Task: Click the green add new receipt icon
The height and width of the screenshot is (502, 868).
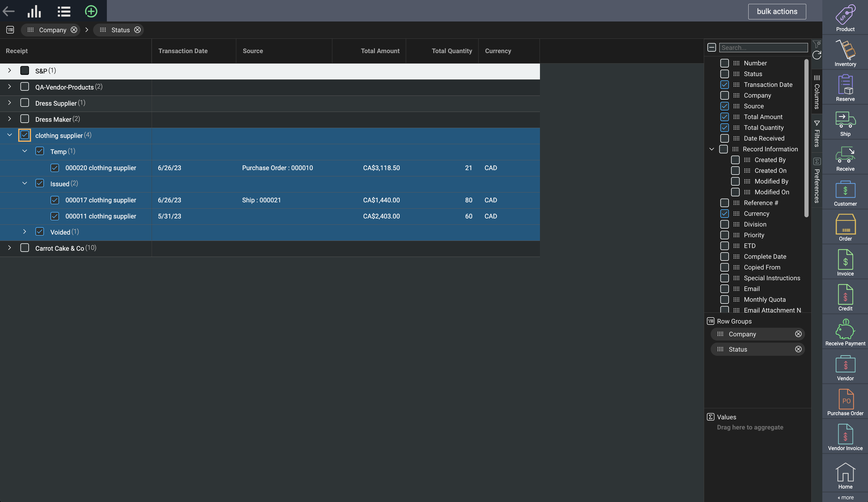Action: pyautogui.click(x=91, y=11)
